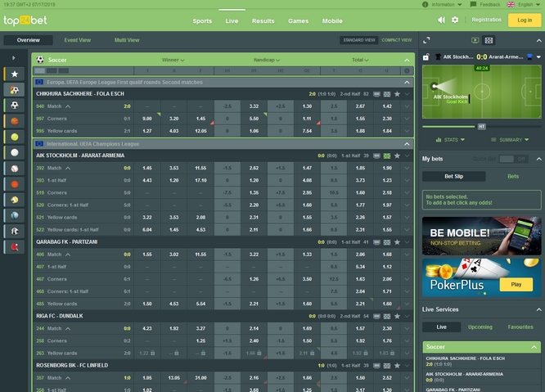The width and height of the screenshot is (545, 392).
Task: Click the HT marker on match timeline
Action: coord(481,127)
